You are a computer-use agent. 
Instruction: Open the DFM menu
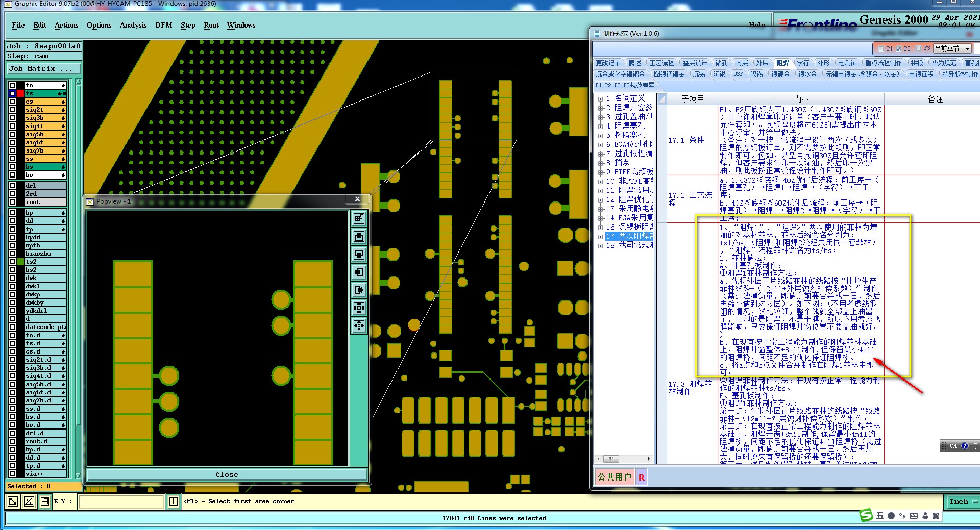164,25
